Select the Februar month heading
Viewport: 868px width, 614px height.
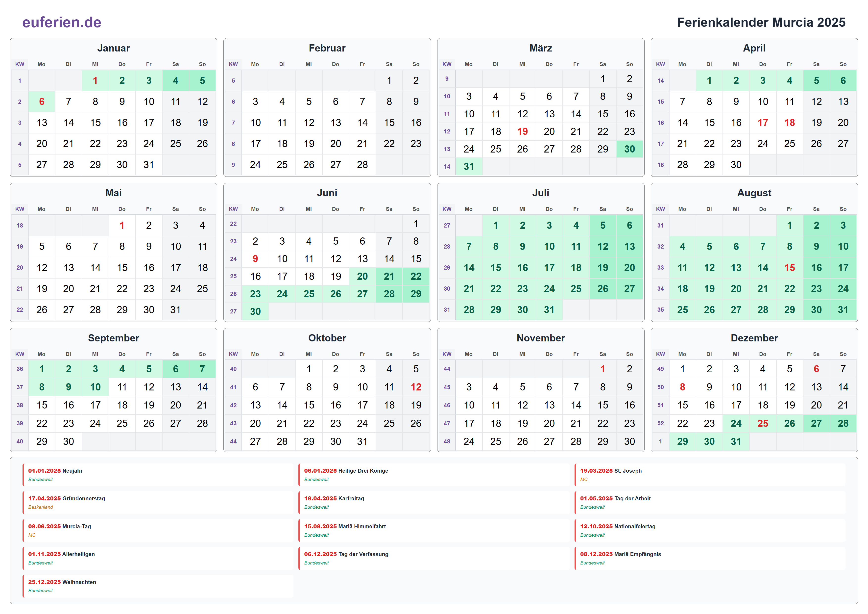pos(327,48)
